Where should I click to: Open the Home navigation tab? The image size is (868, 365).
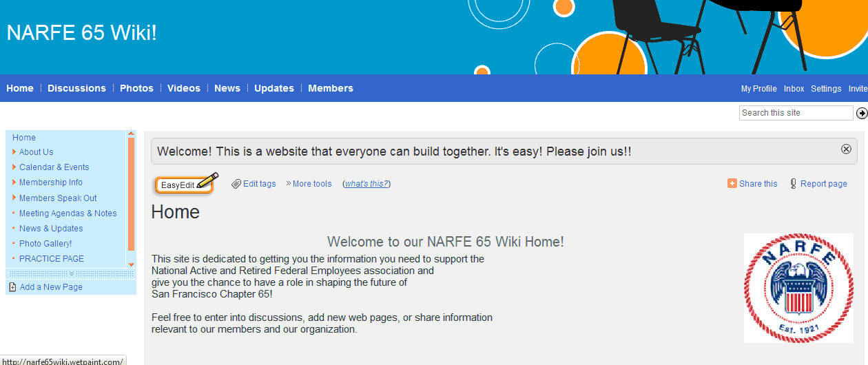pyautogui.click(x=20, y=88)
